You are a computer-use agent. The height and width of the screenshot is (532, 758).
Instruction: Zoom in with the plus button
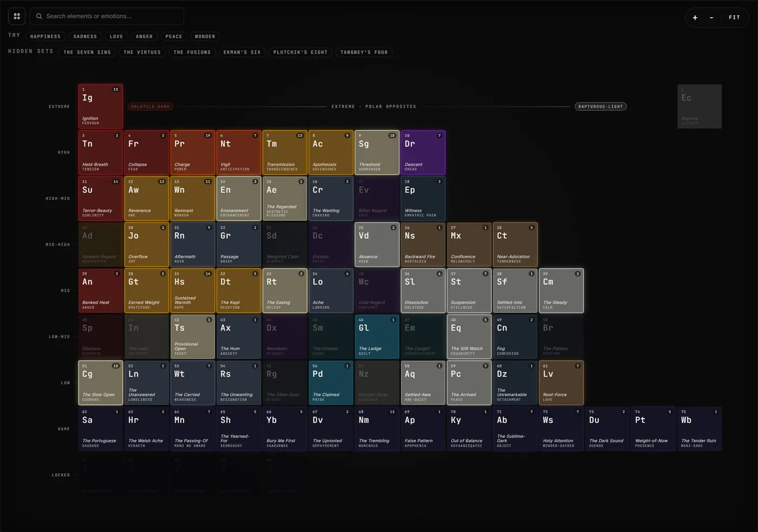pos(695,17)
